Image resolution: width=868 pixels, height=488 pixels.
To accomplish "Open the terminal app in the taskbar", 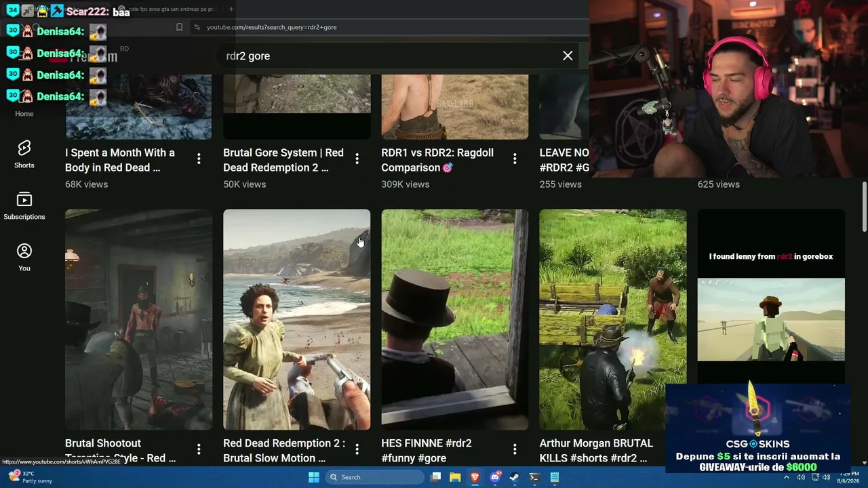I will coord(534,477).
